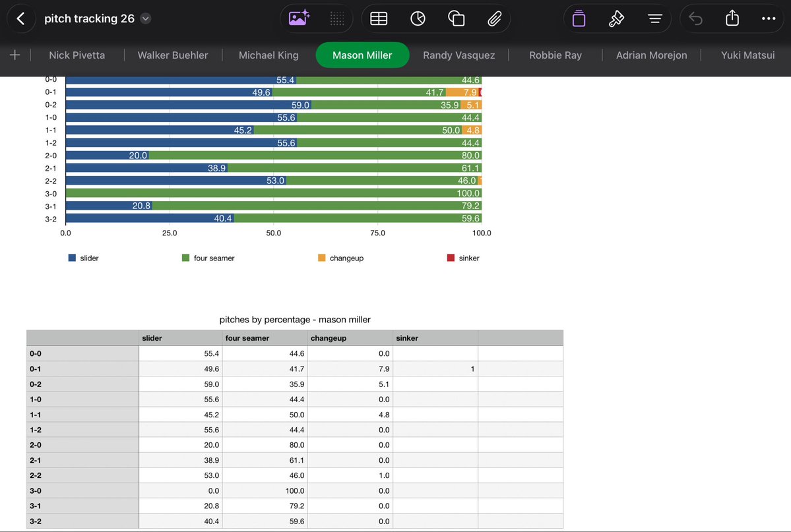Undo the last action
Screen dimensions: 791x532
point(695,18)
